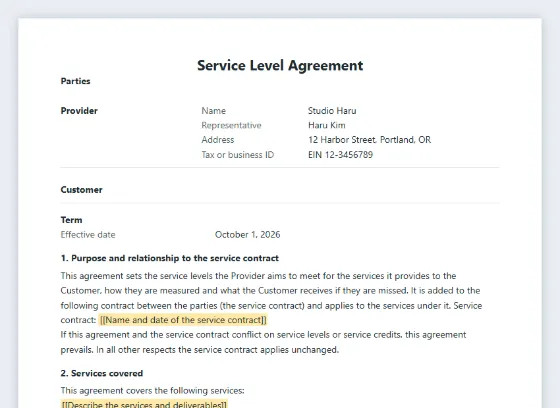The height and width of the screenshot is (408, 560).
Task: Click the Effective date label
Action: (88, 235)
